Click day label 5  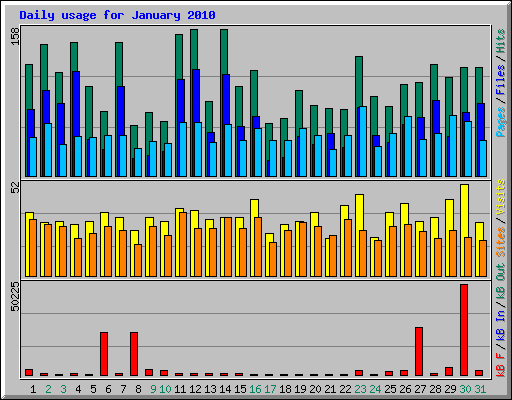point(93,389)
